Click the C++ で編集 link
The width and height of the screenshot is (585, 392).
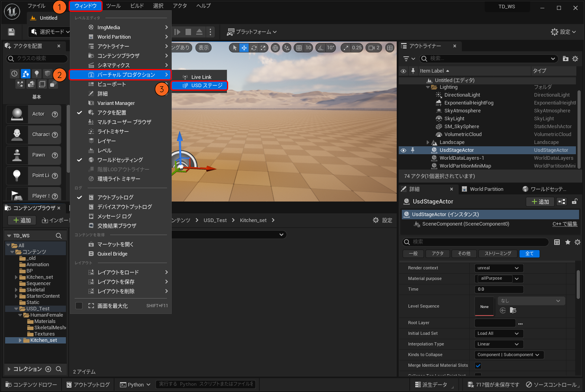(564, 224)
